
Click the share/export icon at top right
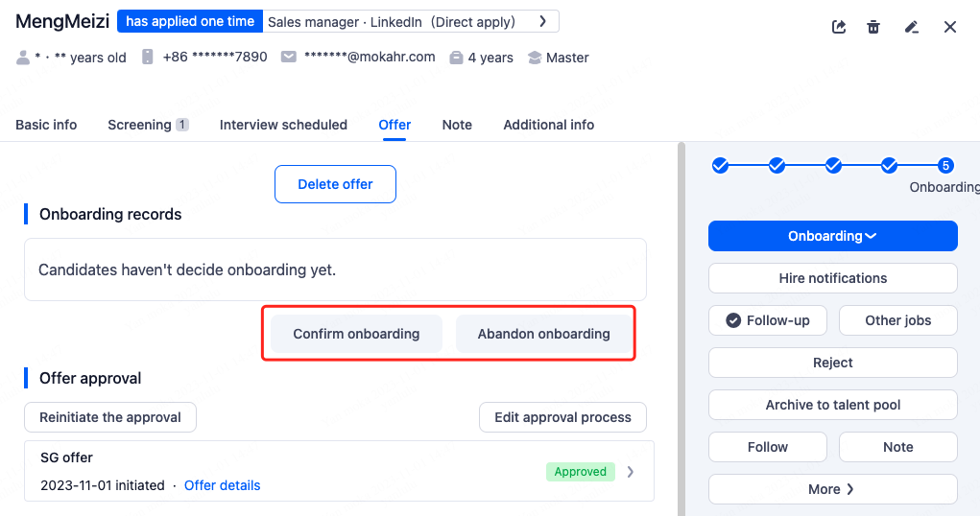point(839,27)
